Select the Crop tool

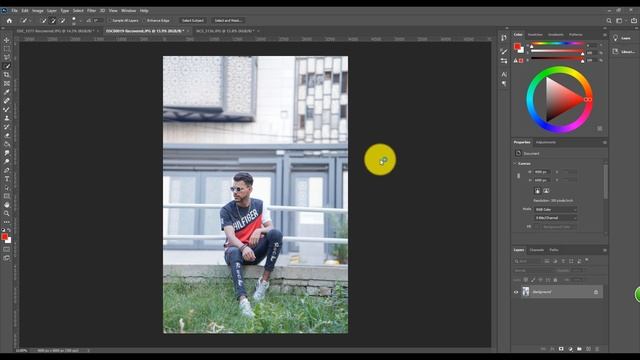coord(7,75)
